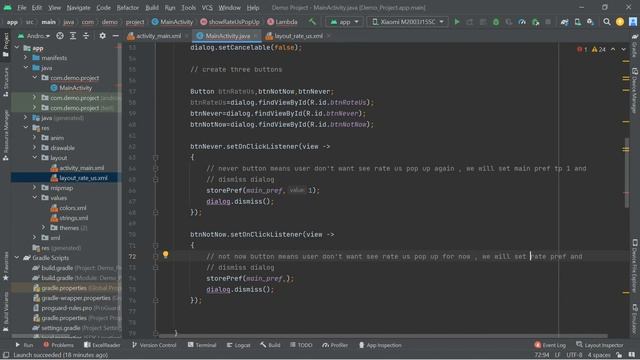
Task: Open the Search Everywhere magnifier icon
Action: (607, 22)
